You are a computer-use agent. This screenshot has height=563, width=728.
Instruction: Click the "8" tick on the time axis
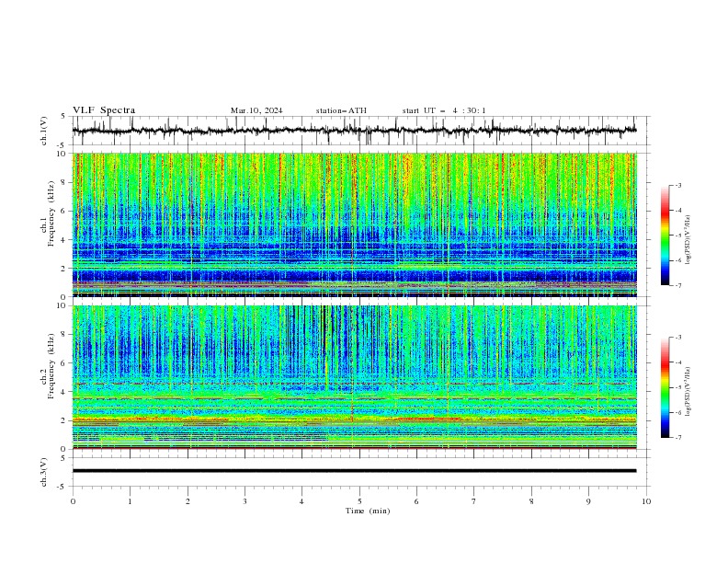tap(531, 501)
